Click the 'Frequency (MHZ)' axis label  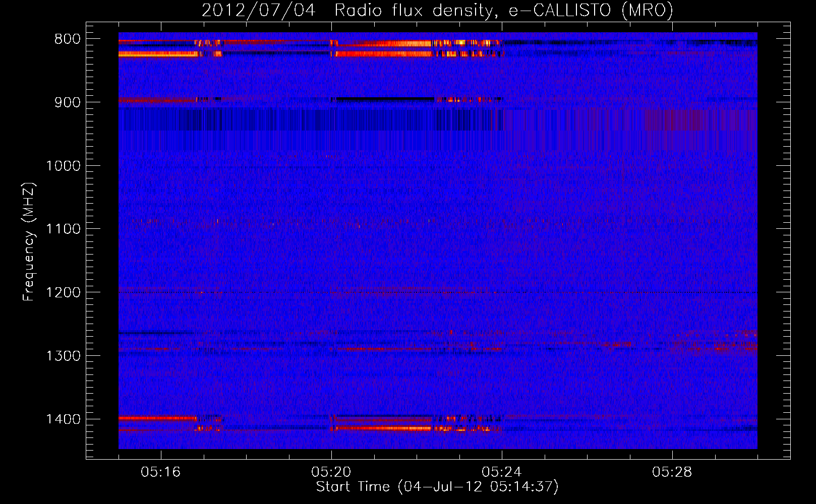(29, 241)
